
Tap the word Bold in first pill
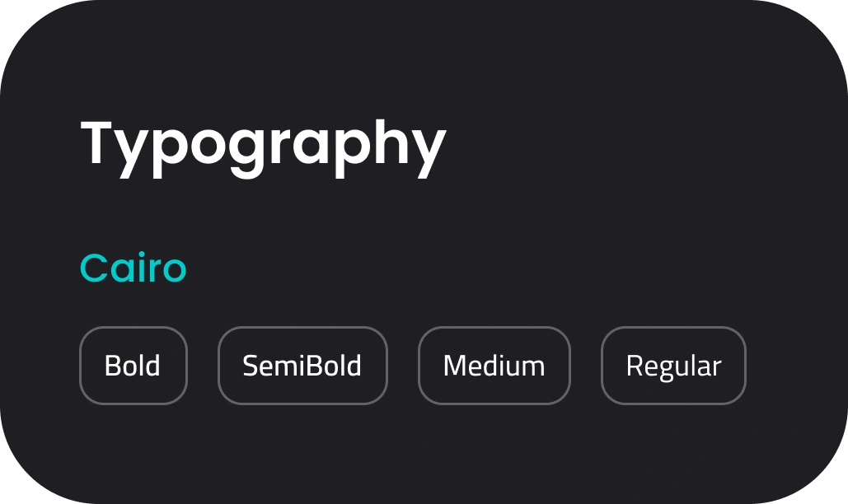(x=133, y=366)
